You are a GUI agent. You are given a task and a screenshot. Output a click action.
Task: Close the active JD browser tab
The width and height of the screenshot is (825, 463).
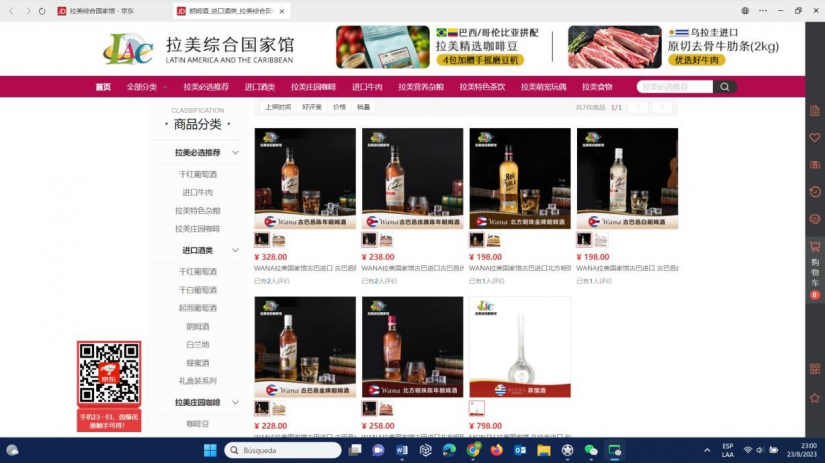(x=281, y=11)
